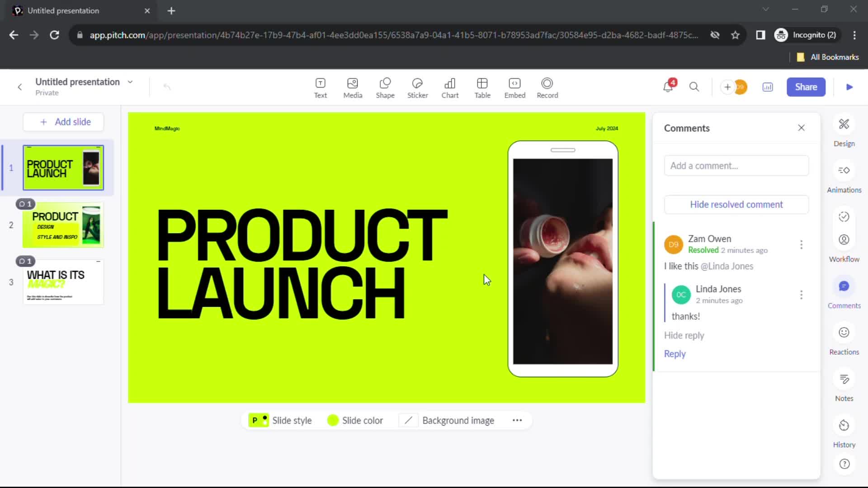Switch to the Reactions panel
The width and height of the screenshot is (868, 488).
[x=846, y=339]
